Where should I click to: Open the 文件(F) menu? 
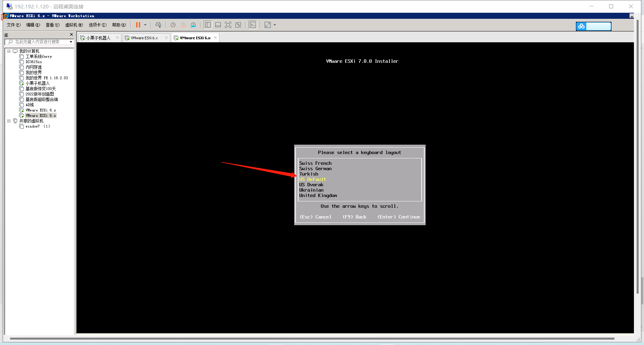[x=14, y=25]
